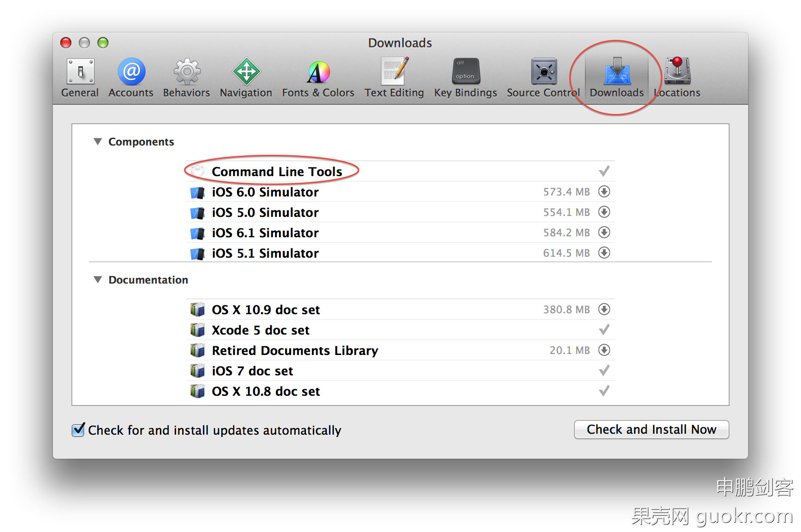Click the iOS 5.0 Simulator package icon

point(197,213)
